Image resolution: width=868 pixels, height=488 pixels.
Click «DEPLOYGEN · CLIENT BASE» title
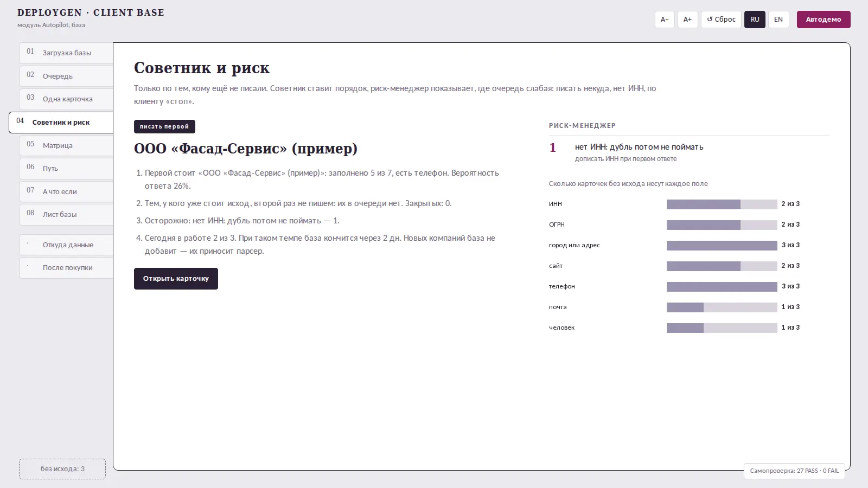[x=91, y=12]
